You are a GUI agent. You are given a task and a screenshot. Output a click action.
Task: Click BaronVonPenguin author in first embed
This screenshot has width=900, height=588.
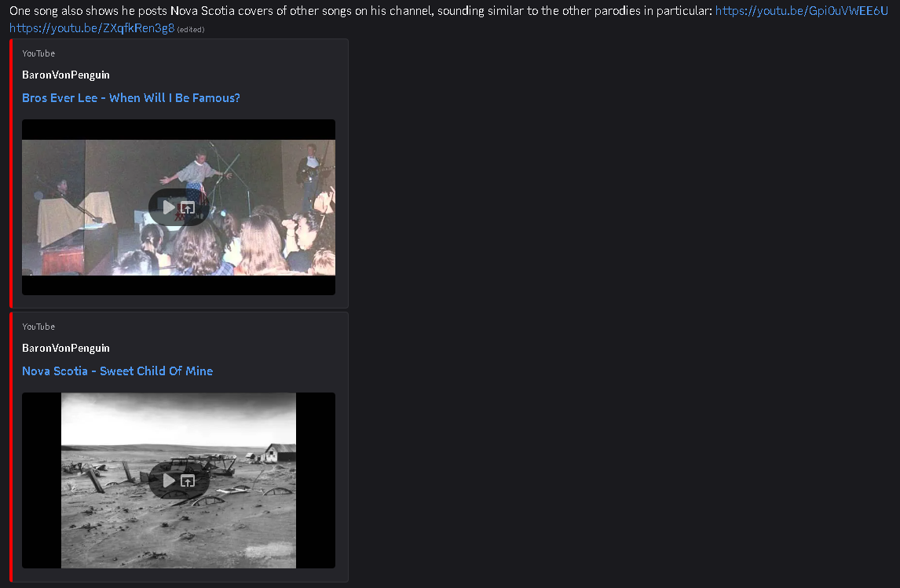(x=65, y=75)
